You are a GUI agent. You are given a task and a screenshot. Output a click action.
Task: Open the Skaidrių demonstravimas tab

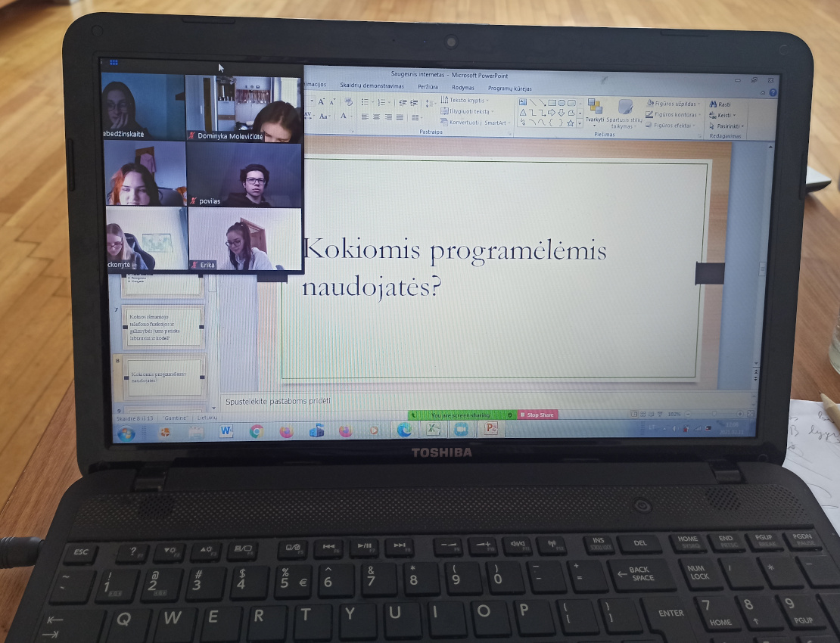pos(372,85)
